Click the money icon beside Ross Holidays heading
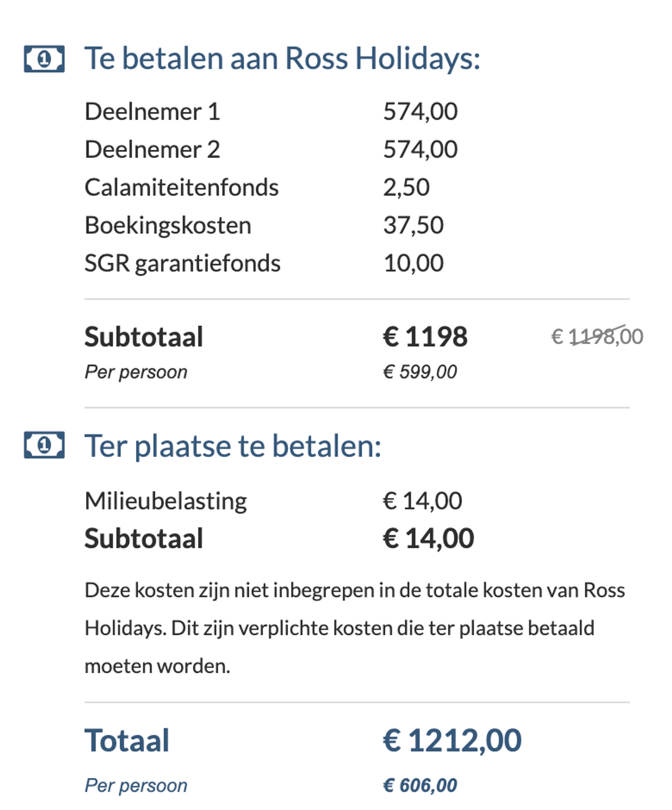This screenshot has height=810, width=672. [x=44, y=59]
